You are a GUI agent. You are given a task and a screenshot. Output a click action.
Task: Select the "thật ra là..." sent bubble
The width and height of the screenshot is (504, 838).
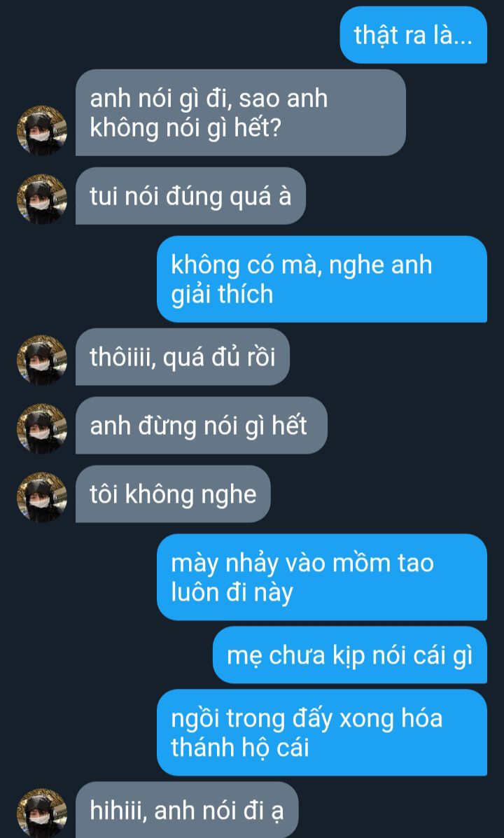[x=413, y=35]
